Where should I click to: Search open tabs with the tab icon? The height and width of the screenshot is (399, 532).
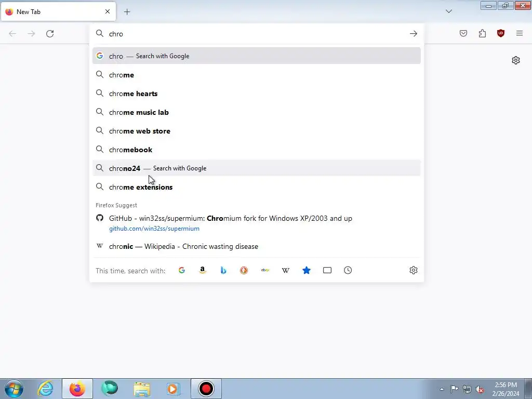click(327, 270)
